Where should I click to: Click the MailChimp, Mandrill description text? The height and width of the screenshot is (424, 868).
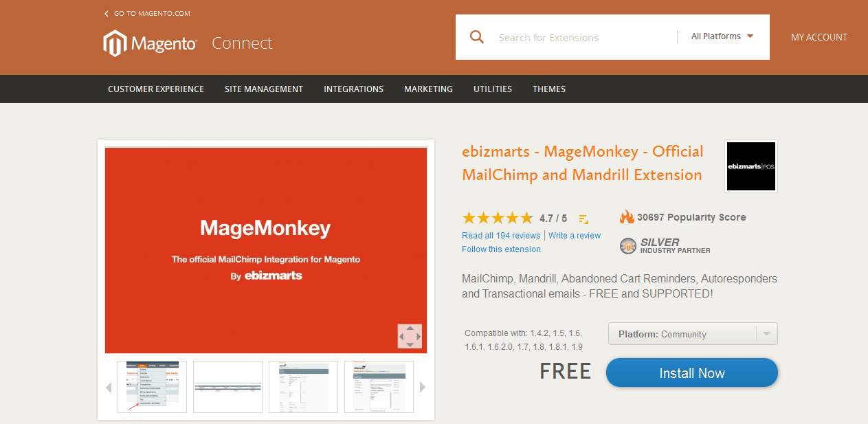(619, 287)
